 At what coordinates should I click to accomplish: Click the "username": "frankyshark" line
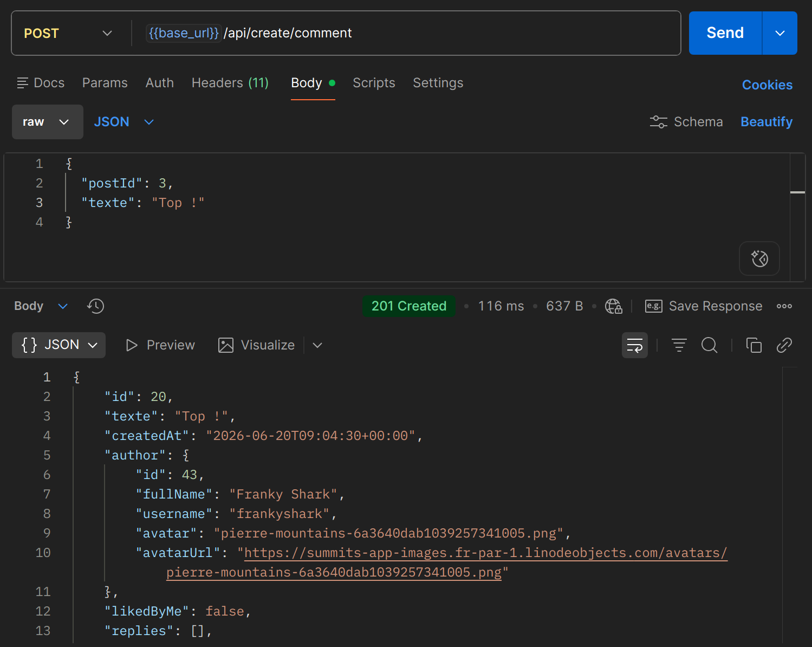236,514
